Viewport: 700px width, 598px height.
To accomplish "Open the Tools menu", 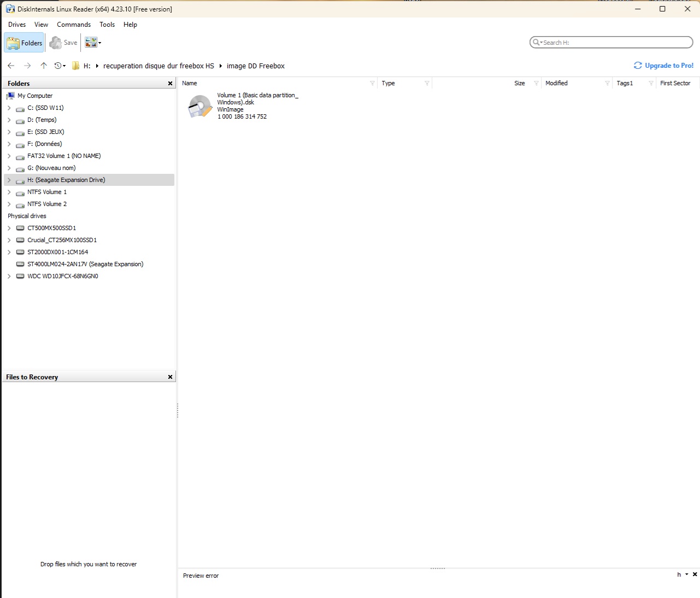I will [x=107, y=25].
